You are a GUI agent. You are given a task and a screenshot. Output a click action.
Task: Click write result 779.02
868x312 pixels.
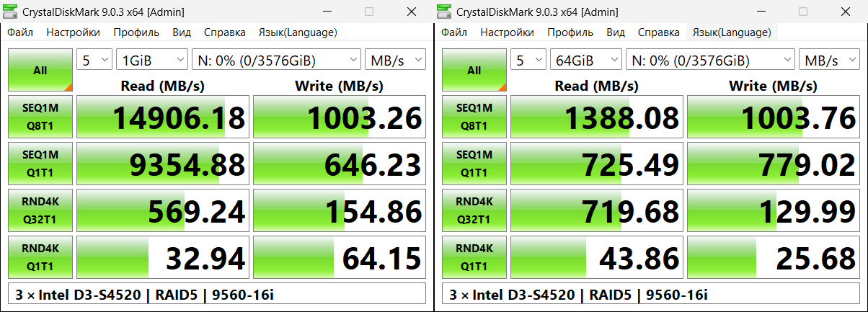pyautogui.click(x=774, y=164)
